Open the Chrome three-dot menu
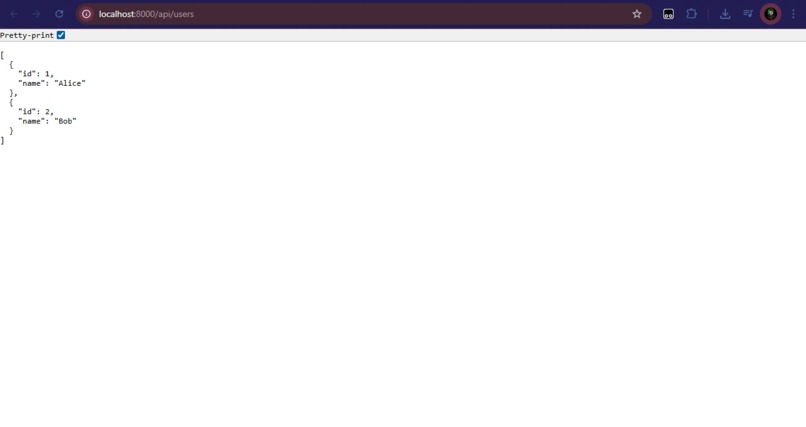This screenshot has height=427, width=806. (793, 14)
